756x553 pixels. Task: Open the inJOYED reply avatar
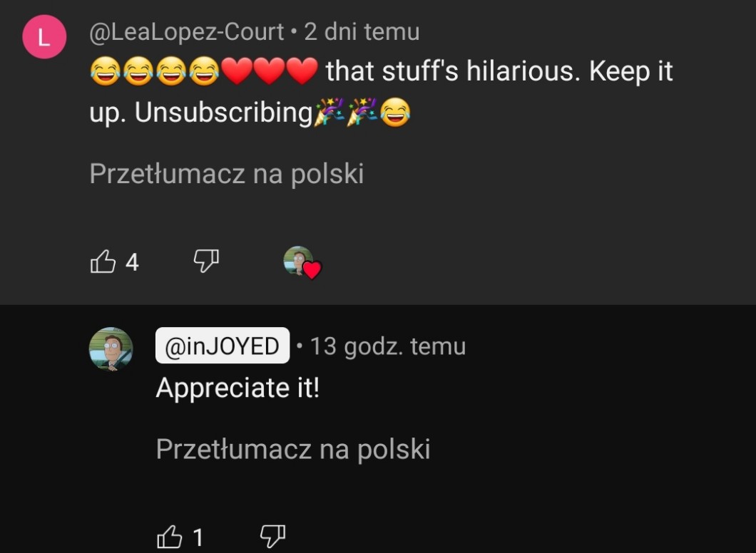point(111,349)
